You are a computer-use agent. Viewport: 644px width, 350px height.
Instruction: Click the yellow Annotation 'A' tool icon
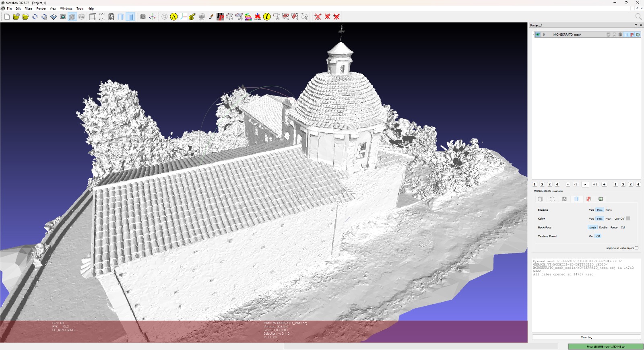(x=174, y=17)
